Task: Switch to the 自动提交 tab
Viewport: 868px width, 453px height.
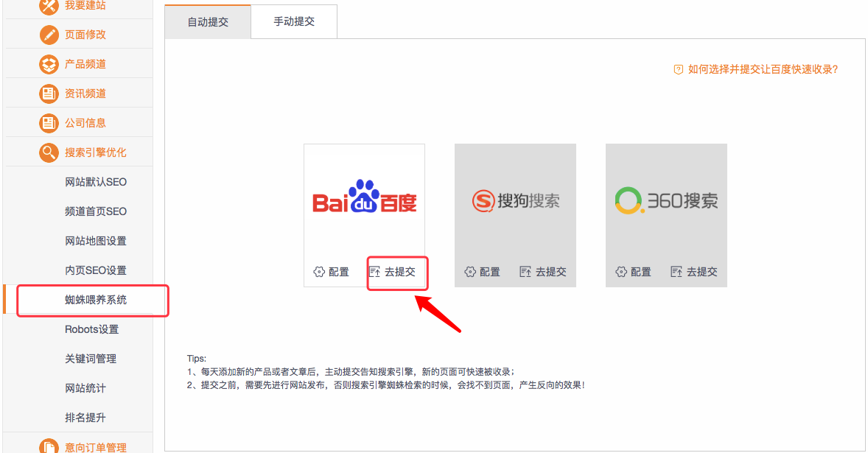Action: pos(208,22)
